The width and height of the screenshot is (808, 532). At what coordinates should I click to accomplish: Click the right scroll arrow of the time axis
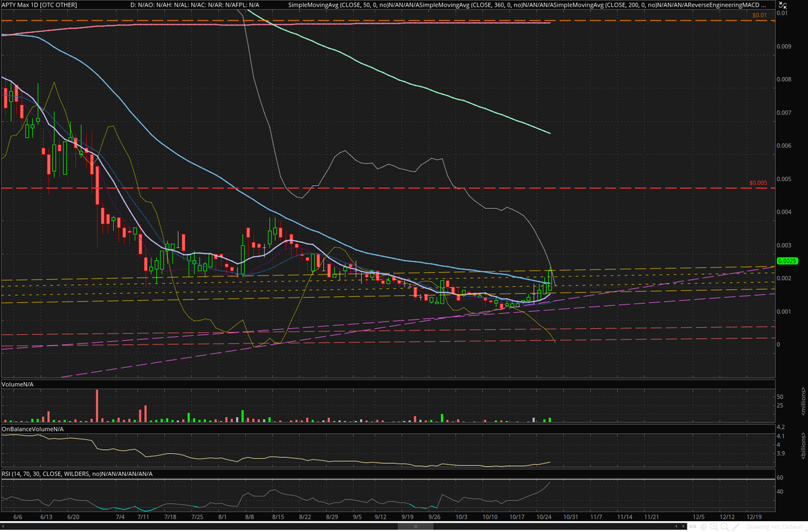click(x=683, y=527)
